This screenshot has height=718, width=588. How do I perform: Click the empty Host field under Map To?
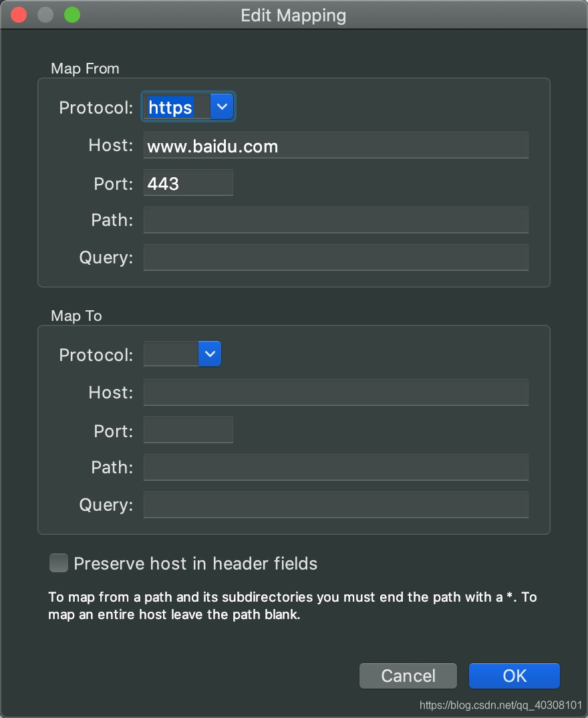click(334, 392)
